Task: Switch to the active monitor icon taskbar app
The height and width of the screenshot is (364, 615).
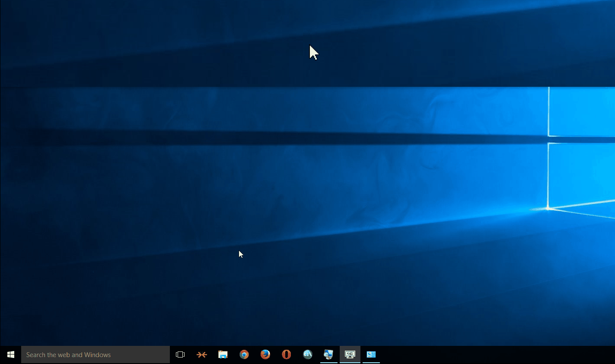Action: [350, 355]
